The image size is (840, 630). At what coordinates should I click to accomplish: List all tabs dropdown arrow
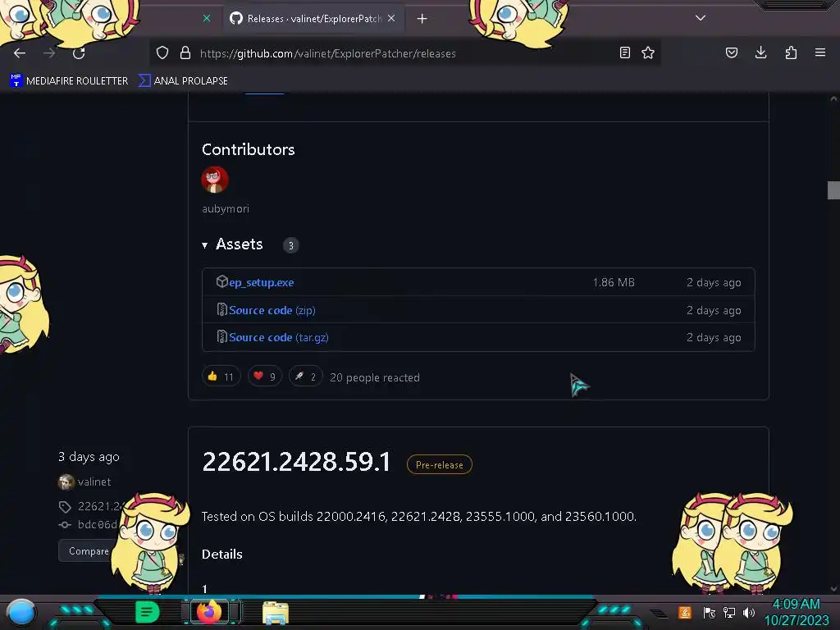pyautogui.click(x=701, y=18)
